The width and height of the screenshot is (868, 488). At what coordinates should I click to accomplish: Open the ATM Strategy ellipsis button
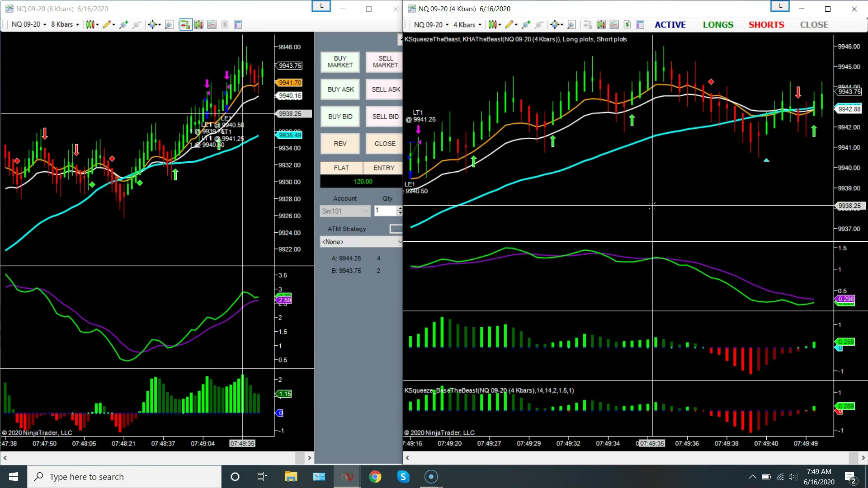[x=396, y=229]
